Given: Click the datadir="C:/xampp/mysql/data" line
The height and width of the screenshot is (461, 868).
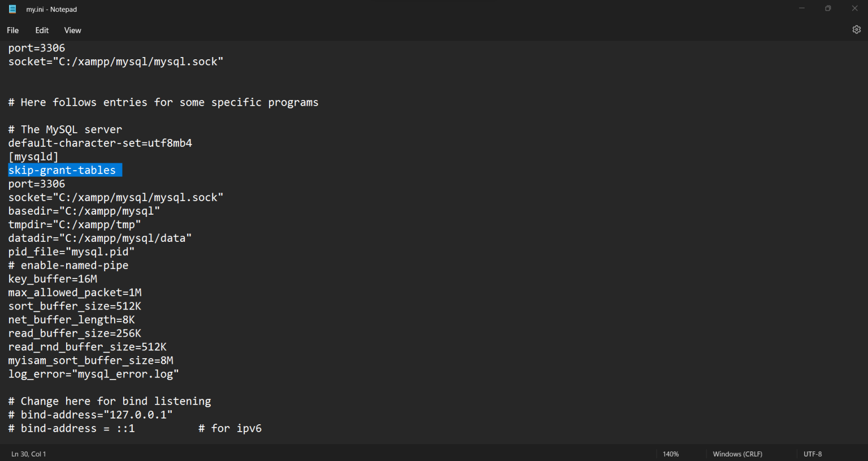Looking at the screenshot, I should [x=99, y=238].
